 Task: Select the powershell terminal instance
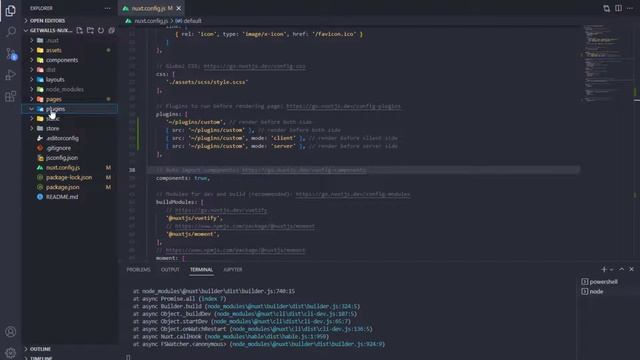pyautogui.click(x=603, y=282)
